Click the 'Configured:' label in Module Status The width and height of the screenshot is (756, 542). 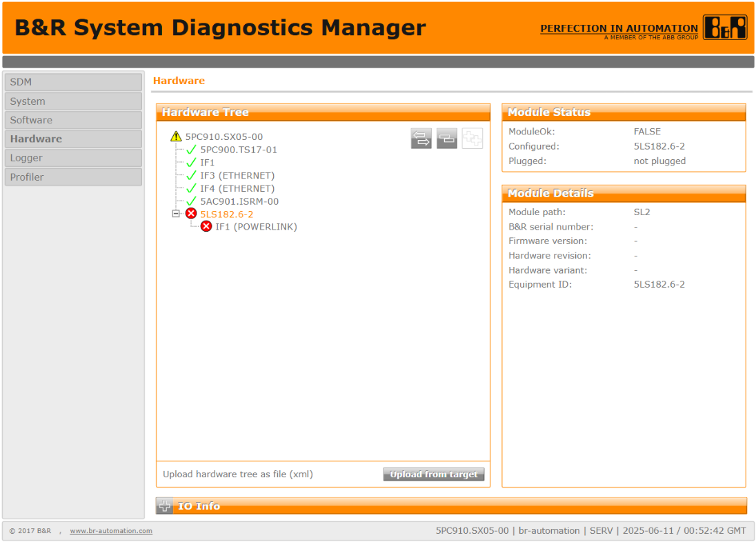point(534,146)
